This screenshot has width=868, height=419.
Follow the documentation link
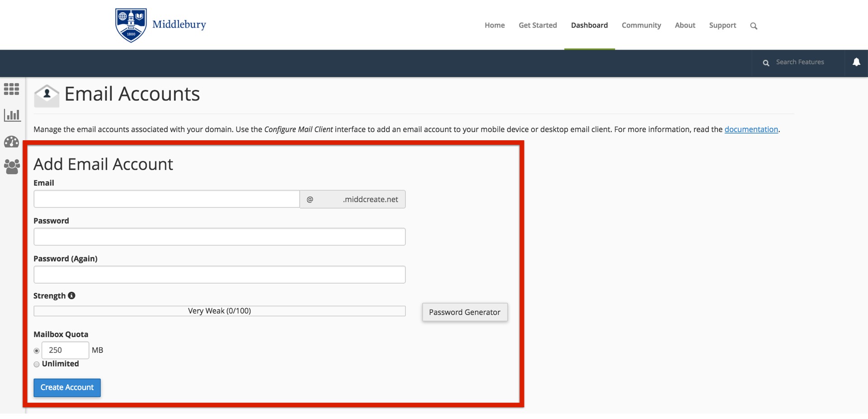pyautogui.click(x=751, y=129)
